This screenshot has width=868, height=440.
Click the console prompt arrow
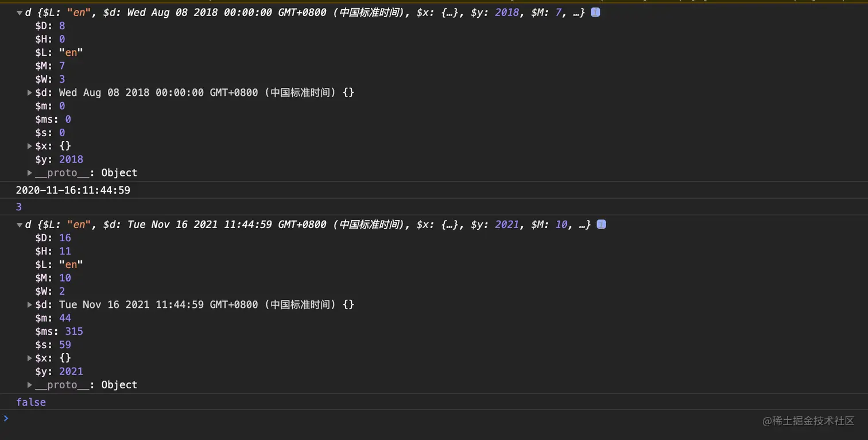[6, 418]
